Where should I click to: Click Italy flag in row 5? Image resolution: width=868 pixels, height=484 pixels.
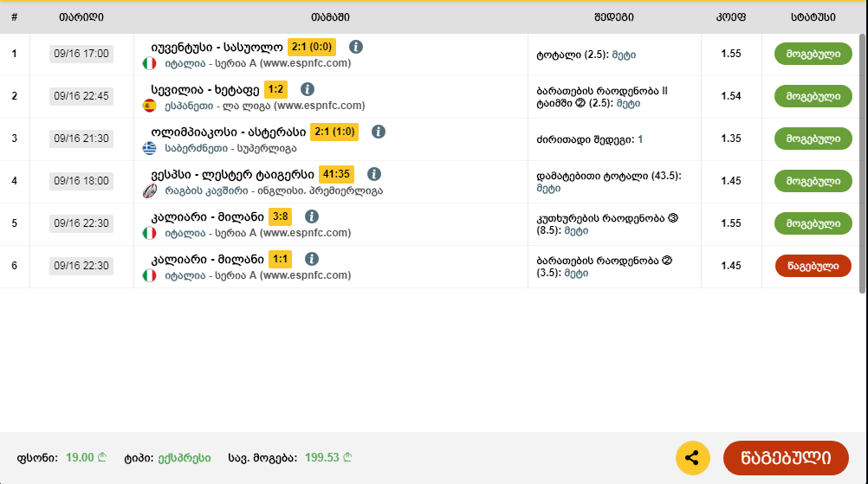(x=150, y=233)
